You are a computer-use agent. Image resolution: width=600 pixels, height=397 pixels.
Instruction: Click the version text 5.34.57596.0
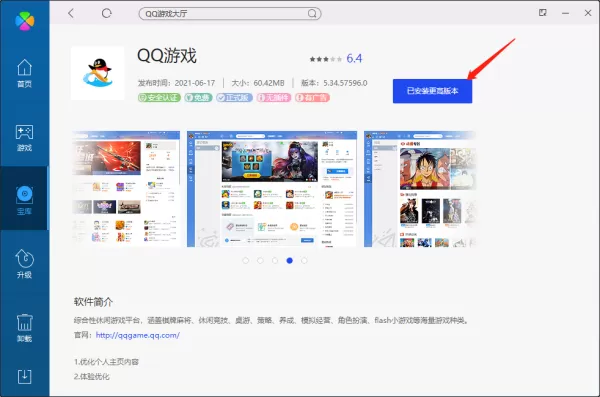tap(345, 83)
